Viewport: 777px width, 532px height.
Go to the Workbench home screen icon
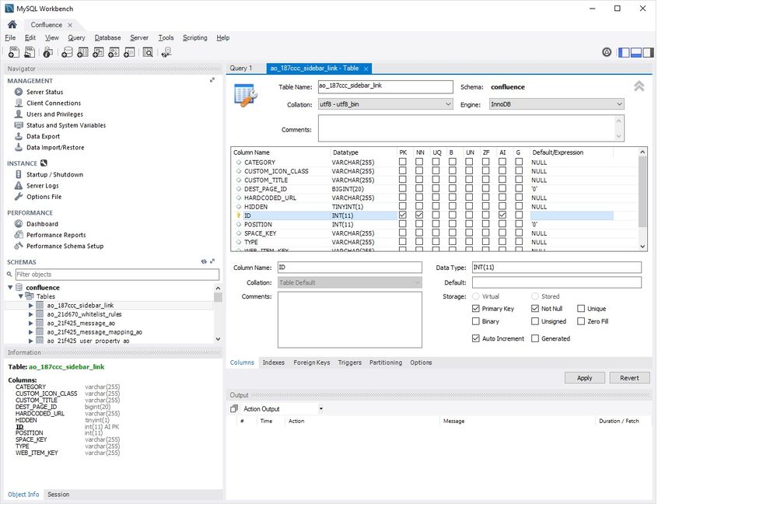[x=12, y=24]
